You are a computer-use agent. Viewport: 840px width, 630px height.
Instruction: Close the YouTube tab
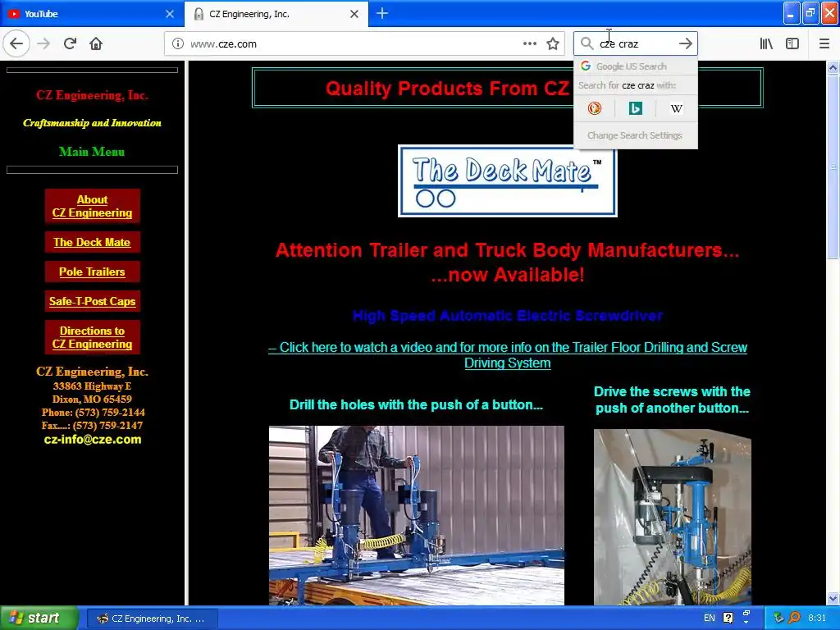pos(170,14)
